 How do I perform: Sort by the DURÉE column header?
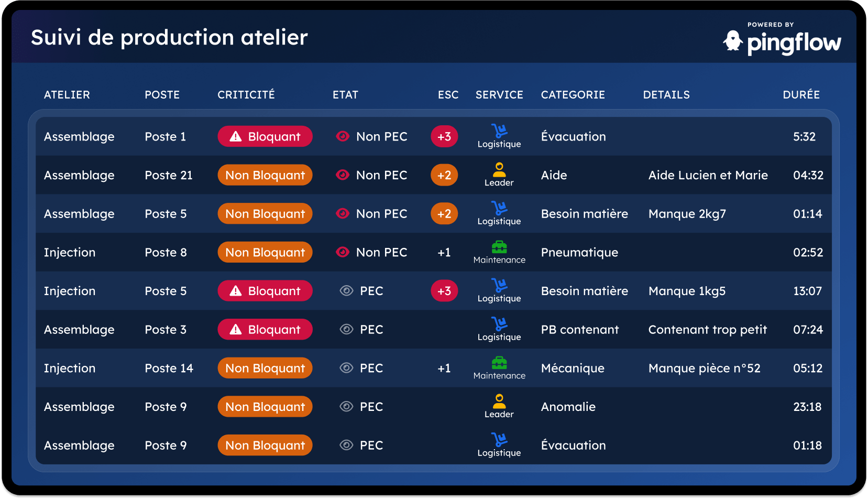[801, 95]
